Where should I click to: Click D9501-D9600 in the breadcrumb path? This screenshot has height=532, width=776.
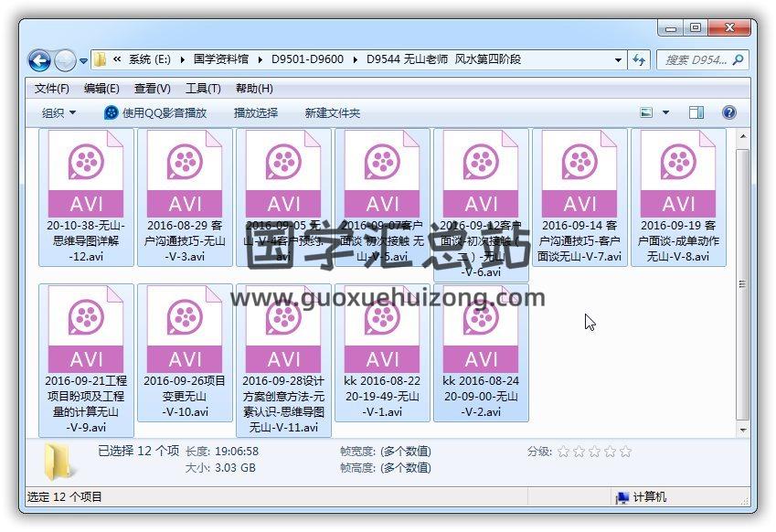click(x=307, y=59)
